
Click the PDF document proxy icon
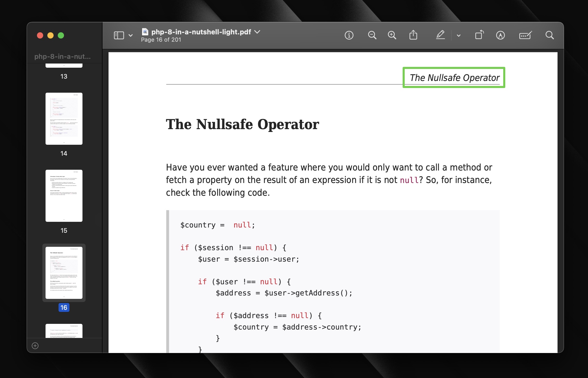coord(145,32)
